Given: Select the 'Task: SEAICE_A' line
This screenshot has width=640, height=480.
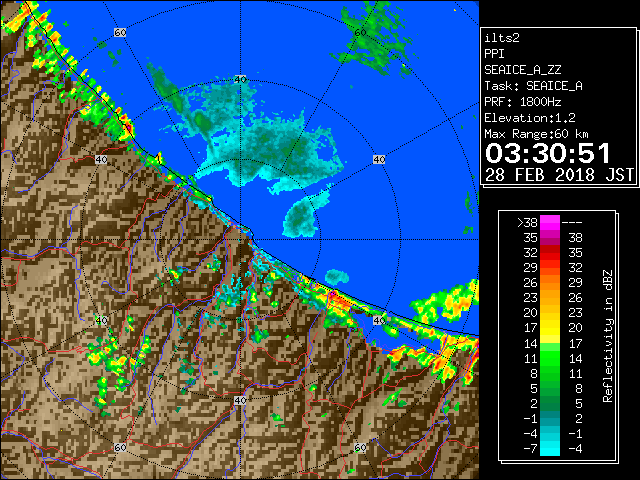Looking at the screenshot, I should tap(533, 86).
